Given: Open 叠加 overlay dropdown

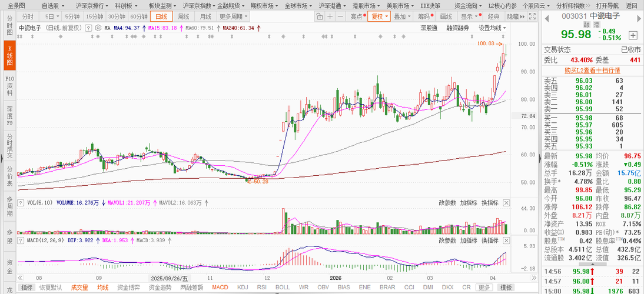Looking at the screenshot, I should (x=403, y=16).
